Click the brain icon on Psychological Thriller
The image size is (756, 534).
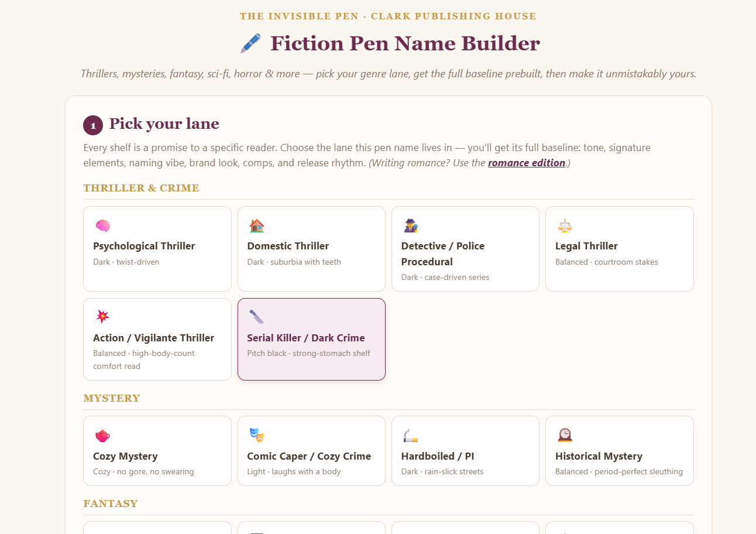(x=103, y=226)
